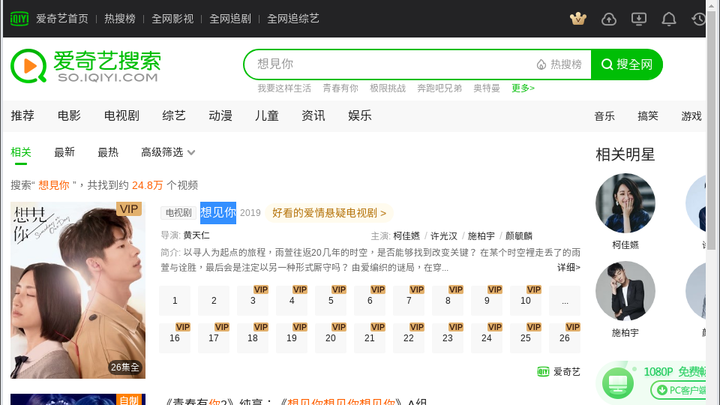Play VIP episode 16
This screenshot has height=405, width=720.
174,338
